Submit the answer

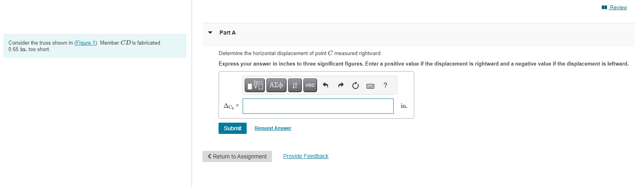pos(232,128)
